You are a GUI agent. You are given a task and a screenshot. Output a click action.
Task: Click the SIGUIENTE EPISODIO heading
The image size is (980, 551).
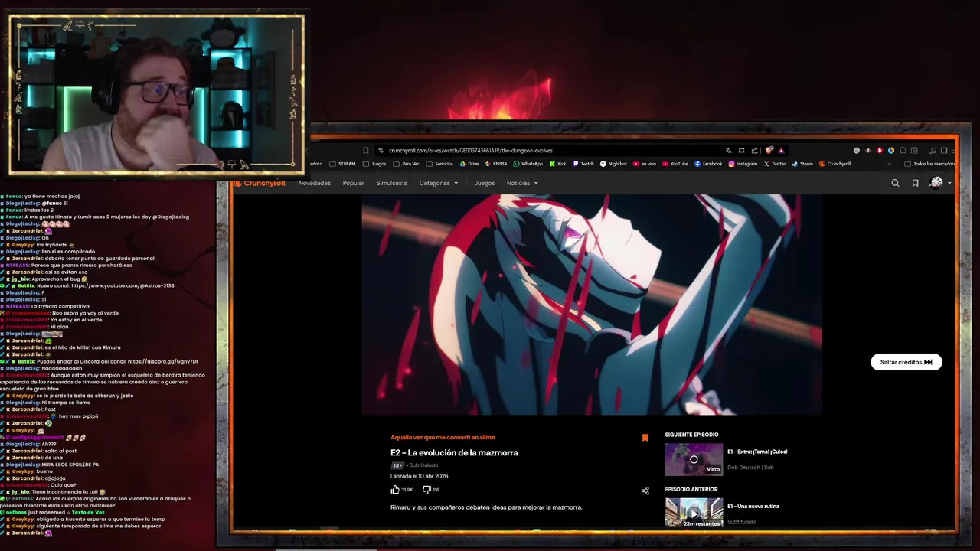(x=691, y=435)
